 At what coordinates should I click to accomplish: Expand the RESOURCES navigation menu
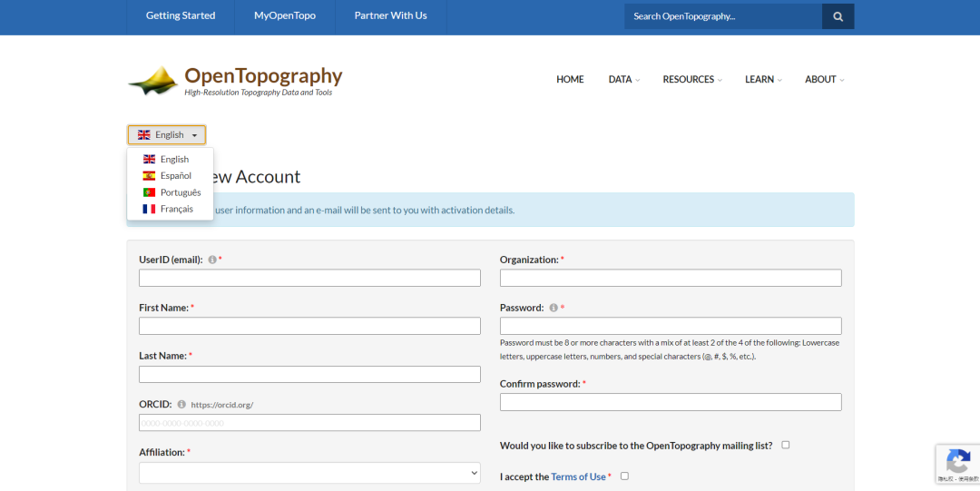[692, 80]
